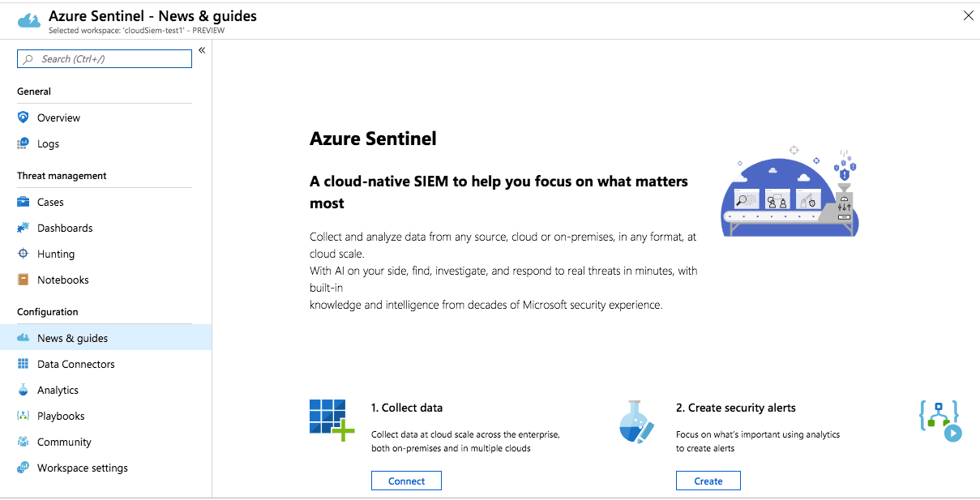Screen dimensions: 980x500
Task: Click the Collect data tiles illustration
Action: [332, 420]
